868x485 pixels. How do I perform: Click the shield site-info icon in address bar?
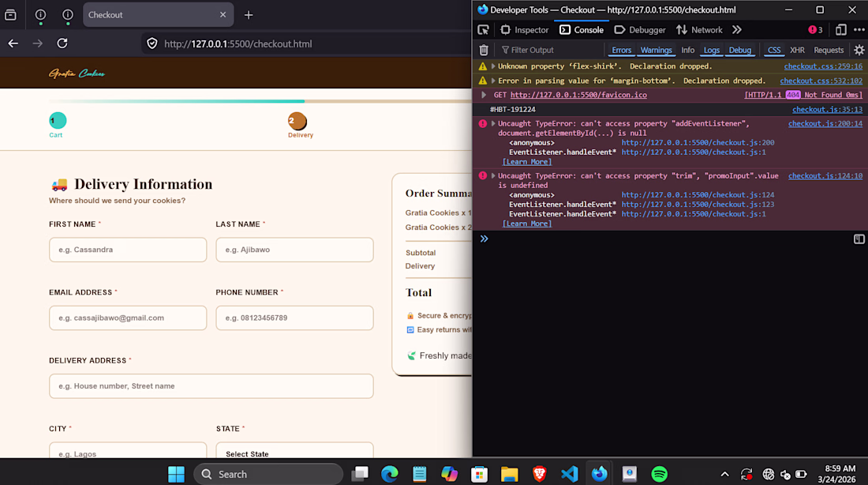coord(152,43)
